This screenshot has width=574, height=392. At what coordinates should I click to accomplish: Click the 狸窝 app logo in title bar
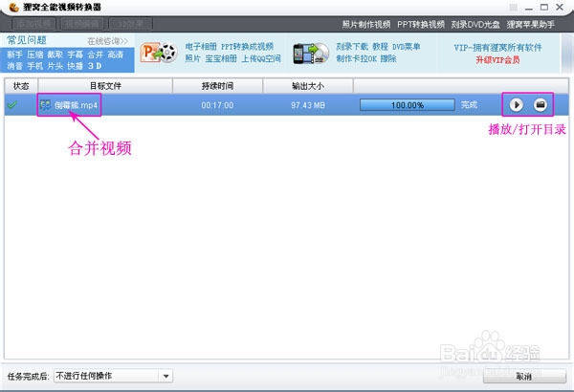(x=13, y=7)
